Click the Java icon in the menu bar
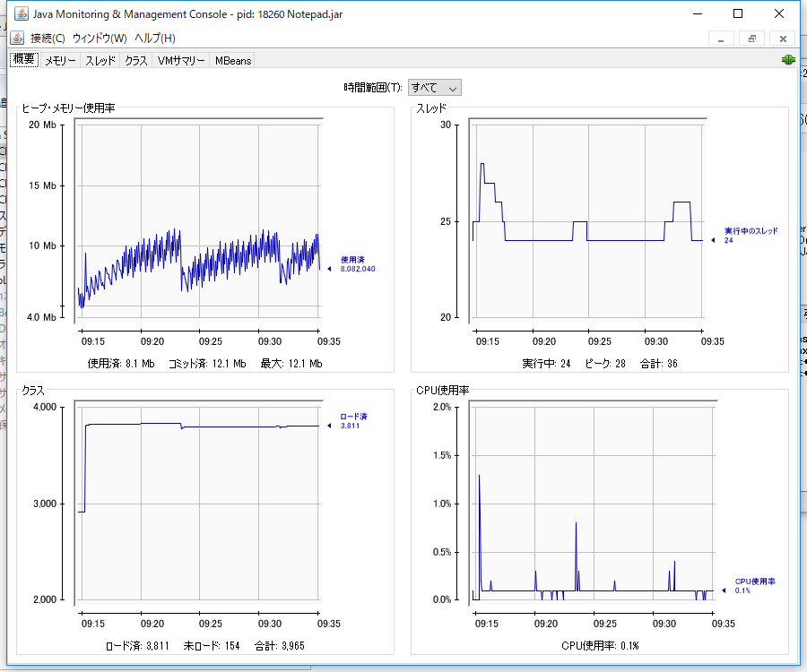This screenshot has height=672, width=807. [x=17, y=38]
